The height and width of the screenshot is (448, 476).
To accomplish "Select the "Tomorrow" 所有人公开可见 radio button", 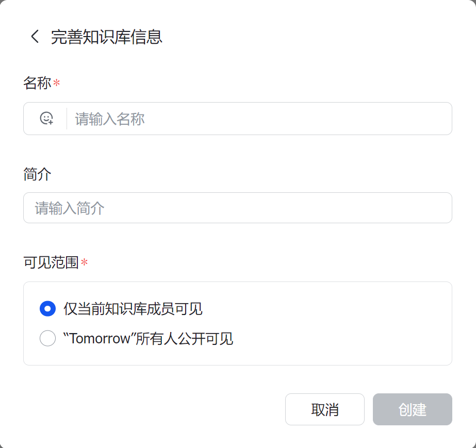I will click(x=47, y=339).
